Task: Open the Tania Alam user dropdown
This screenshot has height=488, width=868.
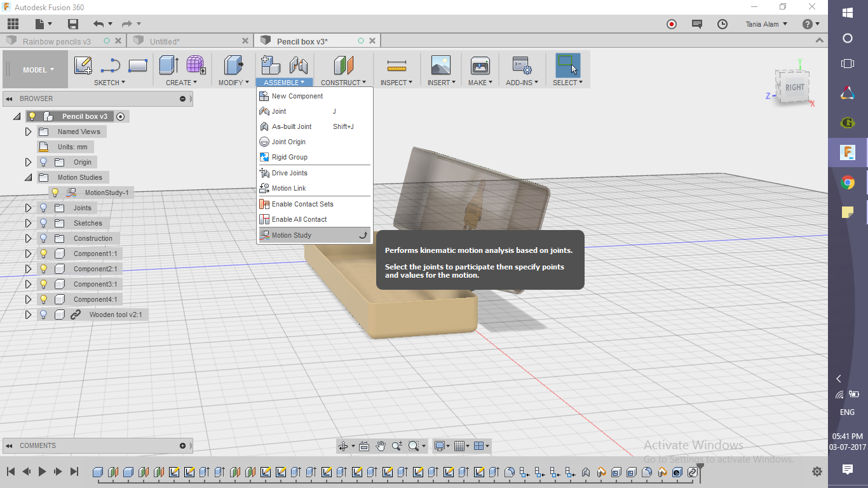Action: click(766, 24)
